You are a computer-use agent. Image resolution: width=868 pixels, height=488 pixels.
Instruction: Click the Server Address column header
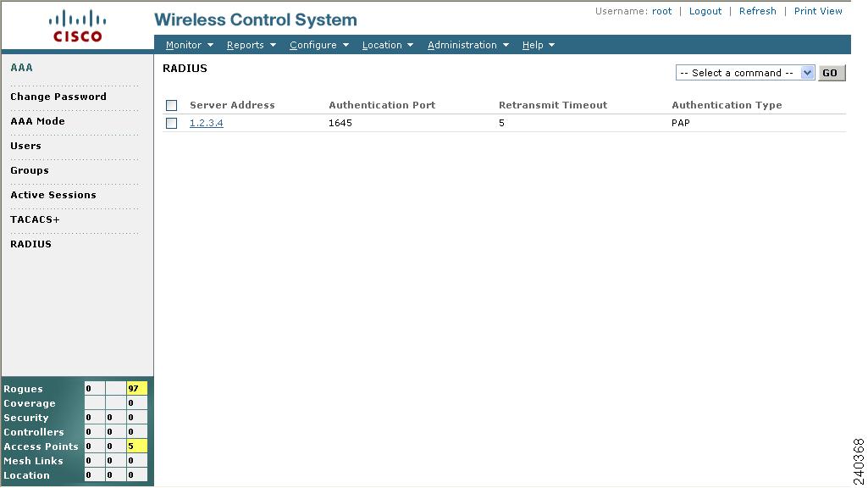click(x=232, y=105)
